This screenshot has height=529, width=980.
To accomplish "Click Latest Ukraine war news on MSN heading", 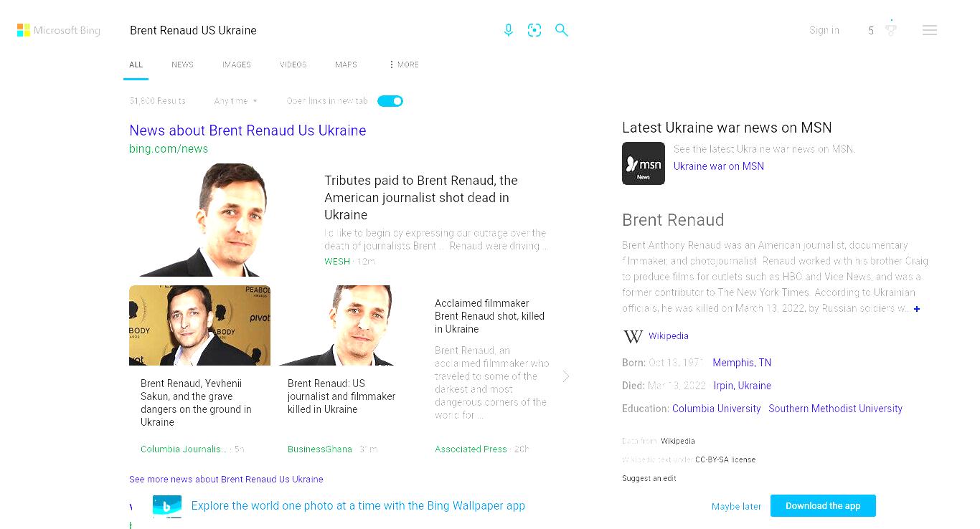I will (727, 128).
